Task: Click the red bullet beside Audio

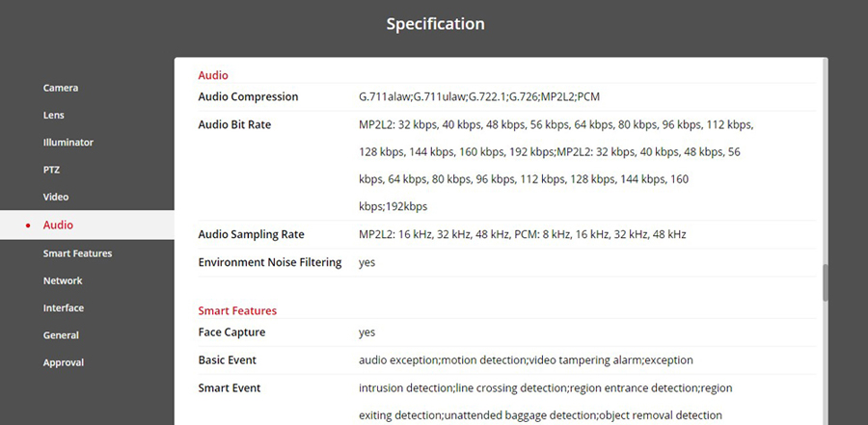Action: pos(28,226)
